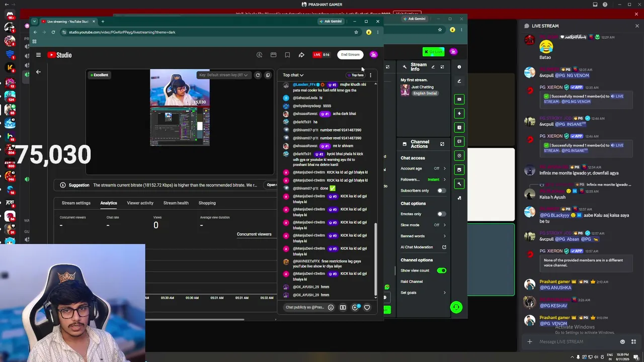The image size is (644, 362).
Task: Click the wrench icon in Kick sidebar
Action: (x=459, y=184)
